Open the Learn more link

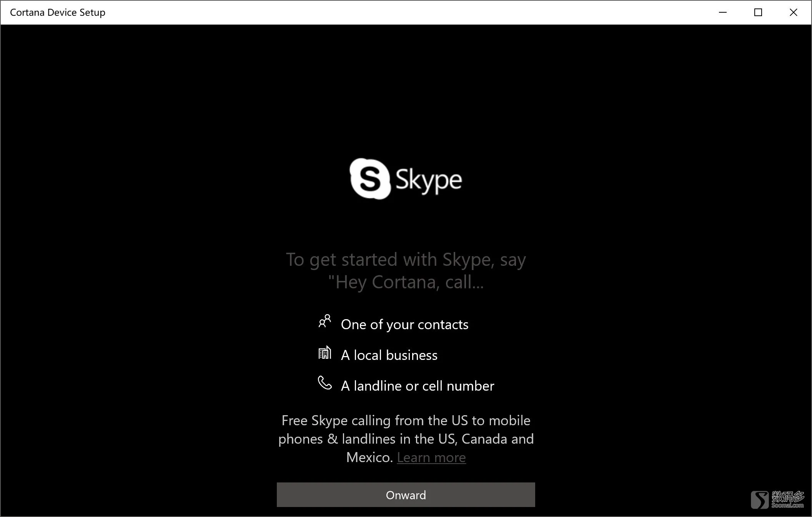tap(431, 457)
